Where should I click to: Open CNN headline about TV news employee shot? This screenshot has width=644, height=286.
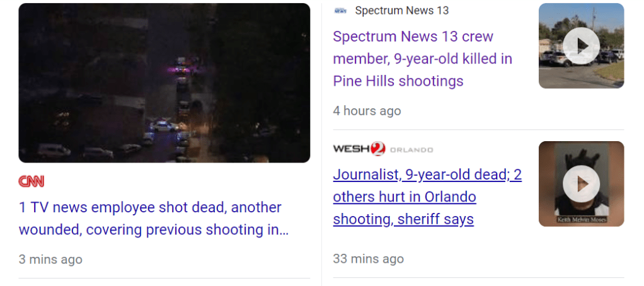click(x=154, y=219)
